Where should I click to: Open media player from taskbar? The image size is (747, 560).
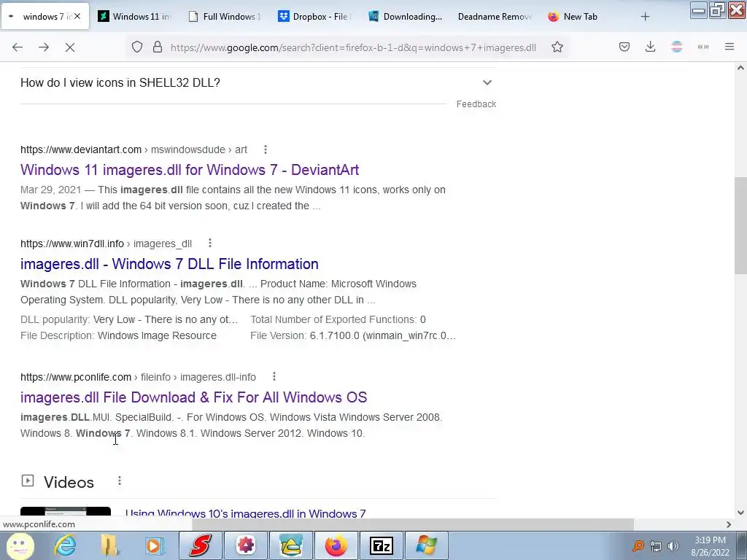(x=154, y=545)
